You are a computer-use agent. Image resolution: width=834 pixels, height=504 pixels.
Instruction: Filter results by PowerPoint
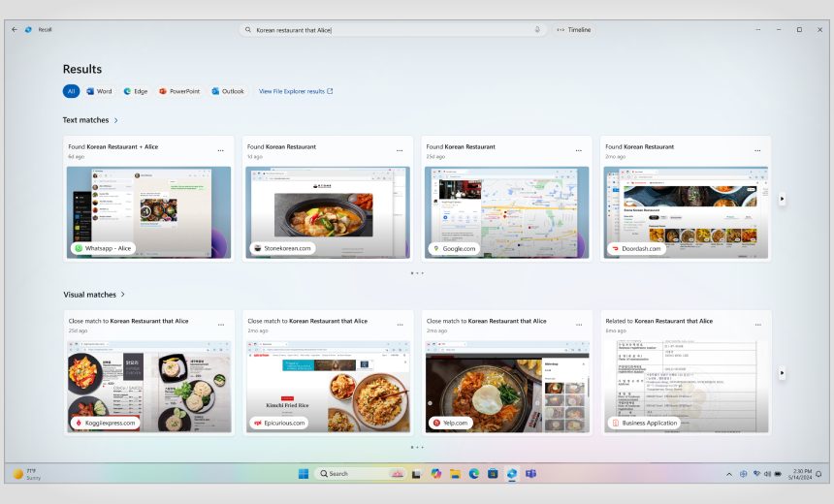(179, 91)
